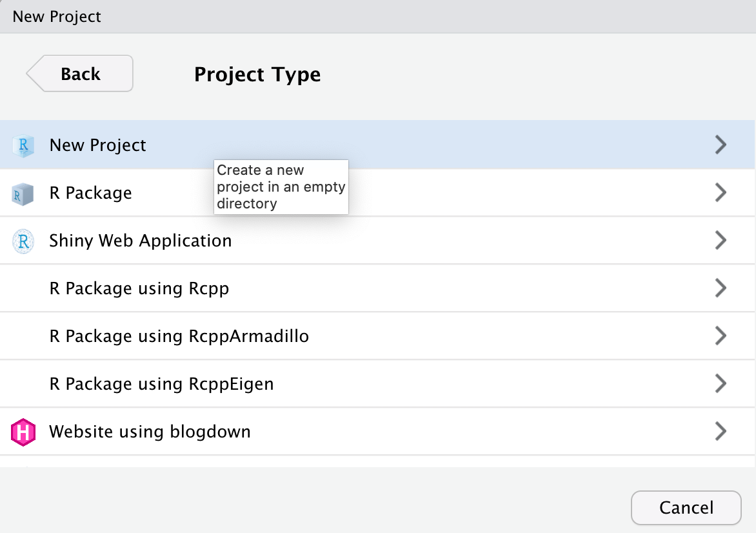Click chevron beside Shiny Web Application

(x=721, y=241)
